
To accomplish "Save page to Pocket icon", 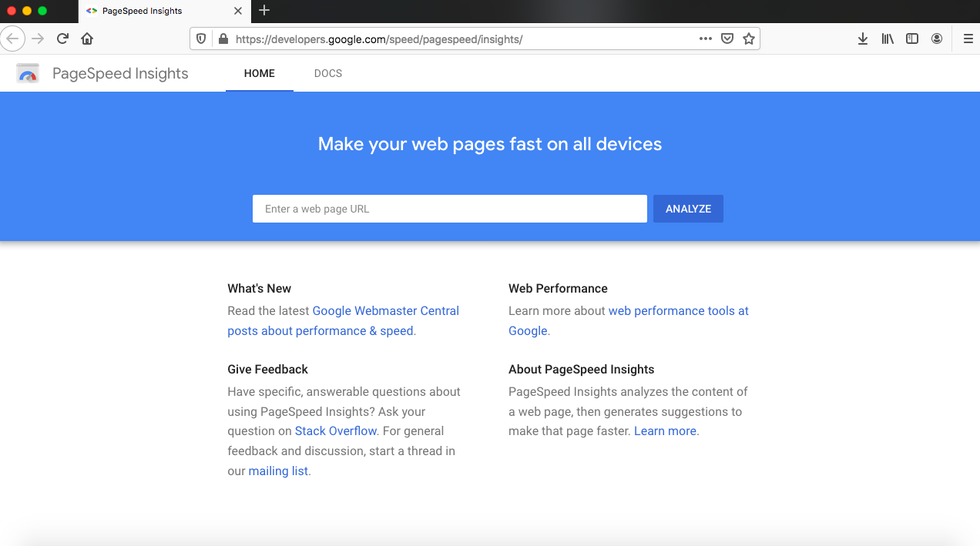I will click(727, 39).
